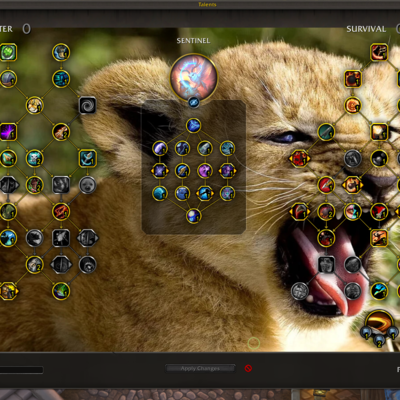The image size is (400, 400).
Task: Click the search field at bottom left
Action: 22,370
